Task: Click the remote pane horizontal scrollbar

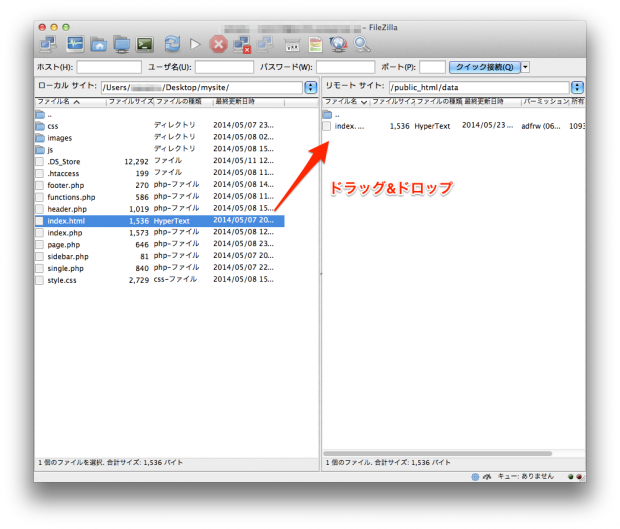Action: pos(437,453)
